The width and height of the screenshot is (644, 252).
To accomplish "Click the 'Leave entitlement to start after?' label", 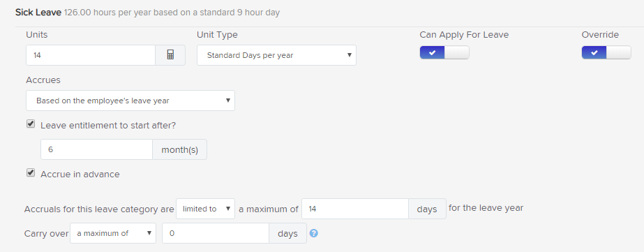I will click(x=108, y=126).
